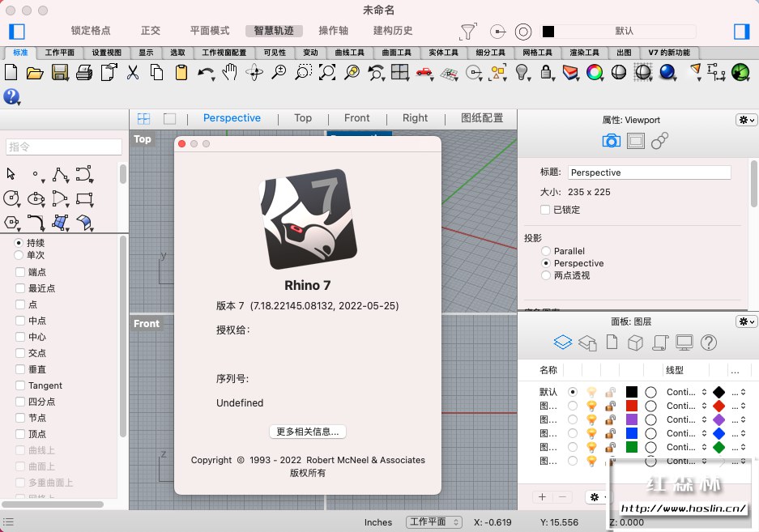Click the Copy icon

point(156,73)
